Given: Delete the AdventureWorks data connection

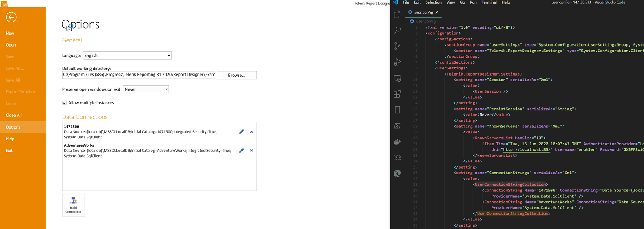Looking at the screenshot, I should pos(251,151).
